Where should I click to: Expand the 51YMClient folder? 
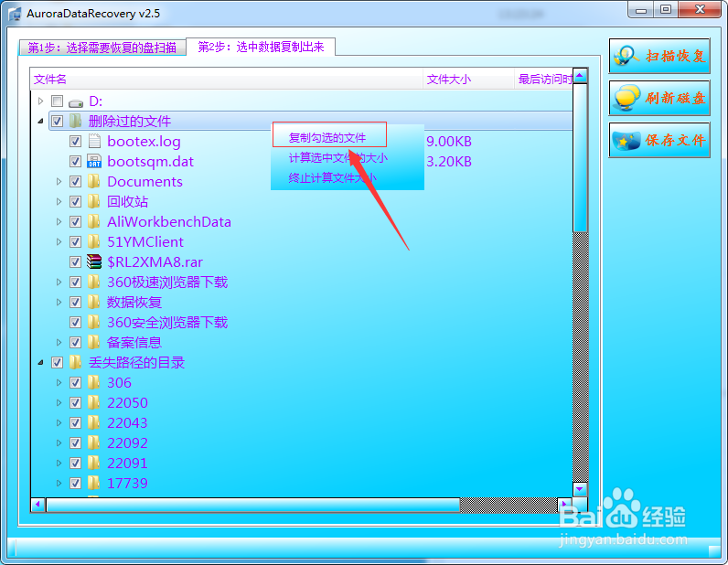(x=59, y=241)
